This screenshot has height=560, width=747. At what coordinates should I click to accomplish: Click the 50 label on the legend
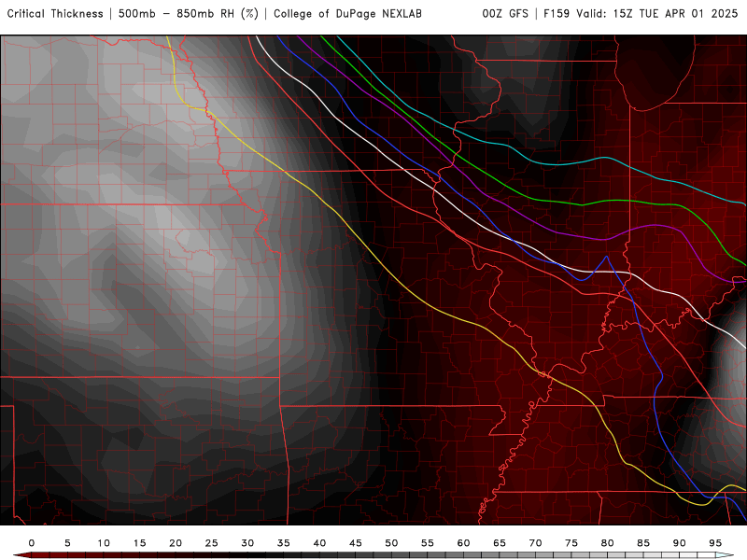(391, 543)
